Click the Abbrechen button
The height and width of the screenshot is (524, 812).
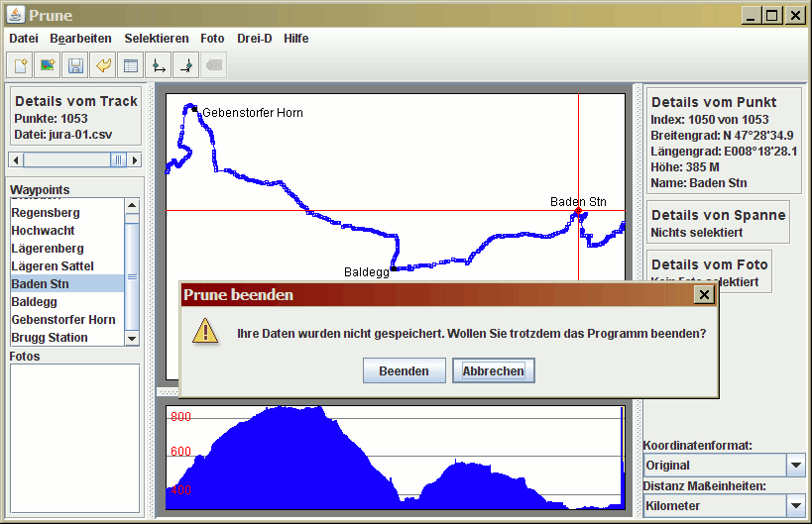494,370
